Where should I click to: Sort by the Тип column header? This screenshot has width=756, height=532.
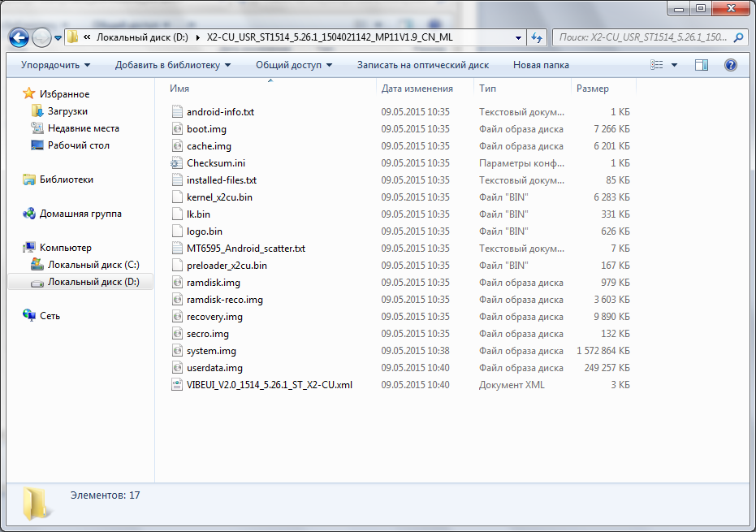tap(522, 89)
